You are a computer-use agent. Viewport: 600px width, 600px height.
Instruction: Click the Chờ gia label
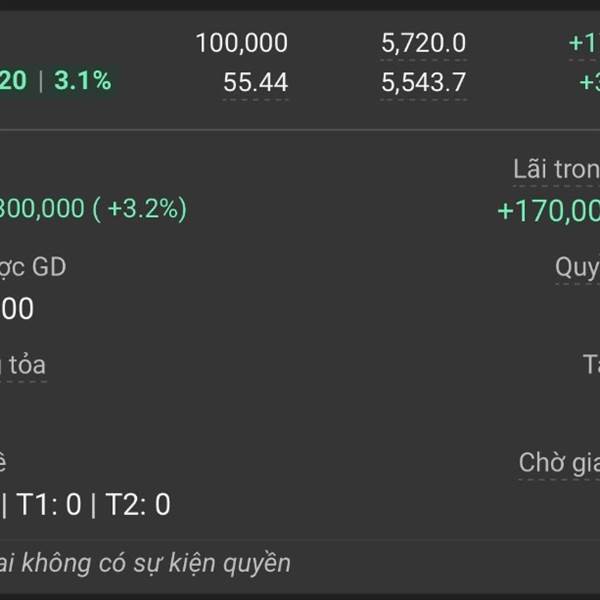click(x=559, y=463)
